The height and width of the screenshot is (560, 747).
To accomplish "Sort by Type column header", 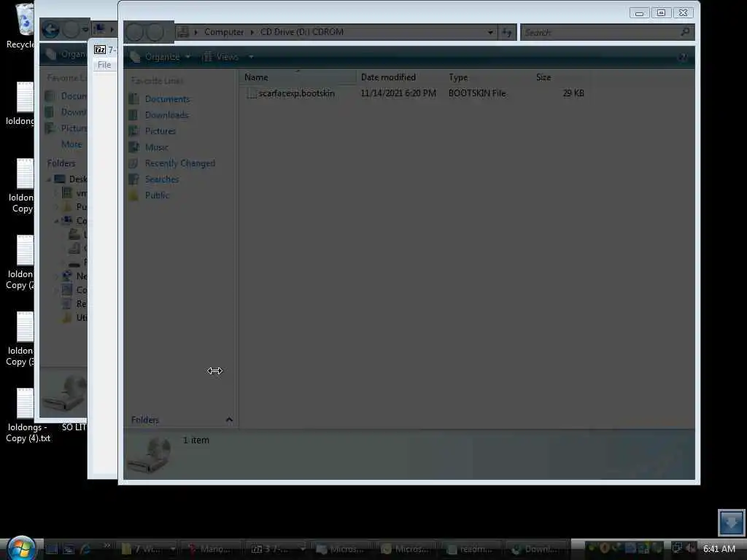I will tap(488, 77).
